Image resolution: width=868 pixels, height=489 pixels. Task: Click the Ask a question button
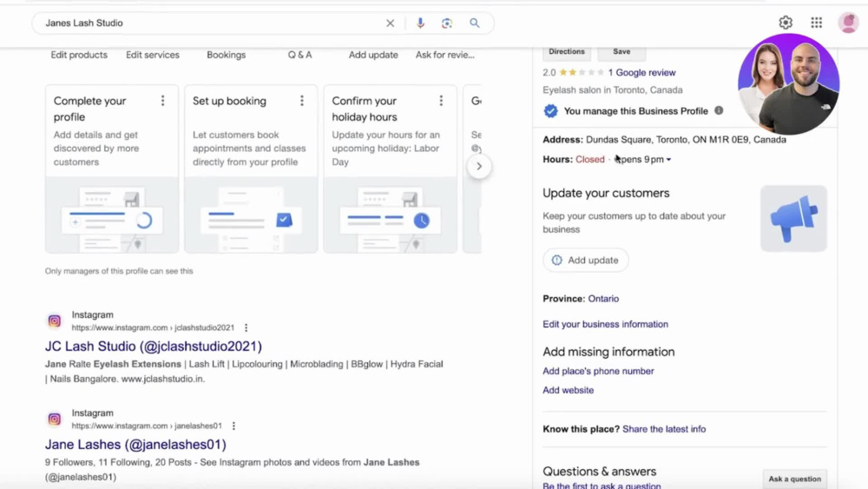point(794,479)
